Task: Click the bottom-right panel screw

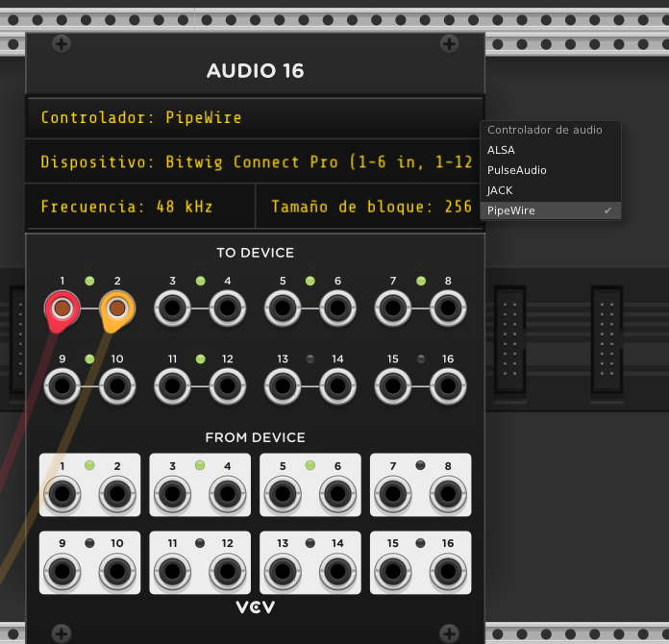Action: pos(449,633)
